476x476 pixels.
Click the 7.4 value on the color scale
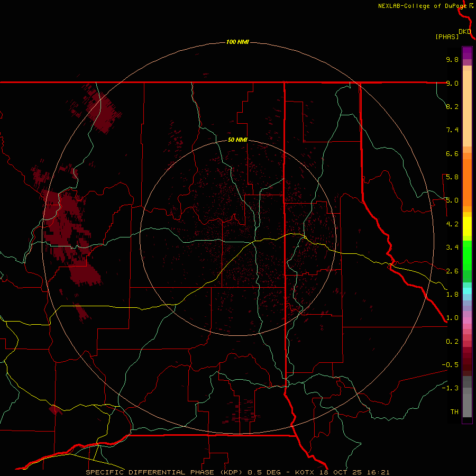[452, 130]
